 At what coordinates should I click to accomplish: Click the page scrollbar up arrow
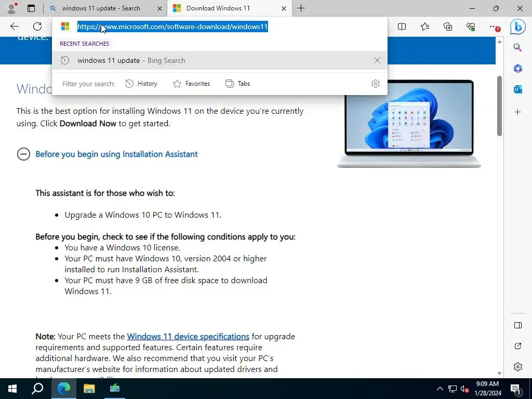pos(499,42)
